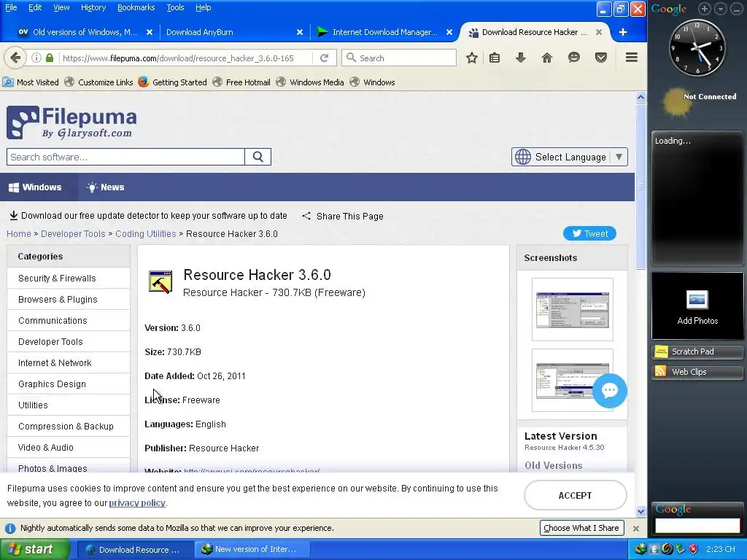Open the first Resource Hacker screenshot thumbnail

click(x=572, y=309)
